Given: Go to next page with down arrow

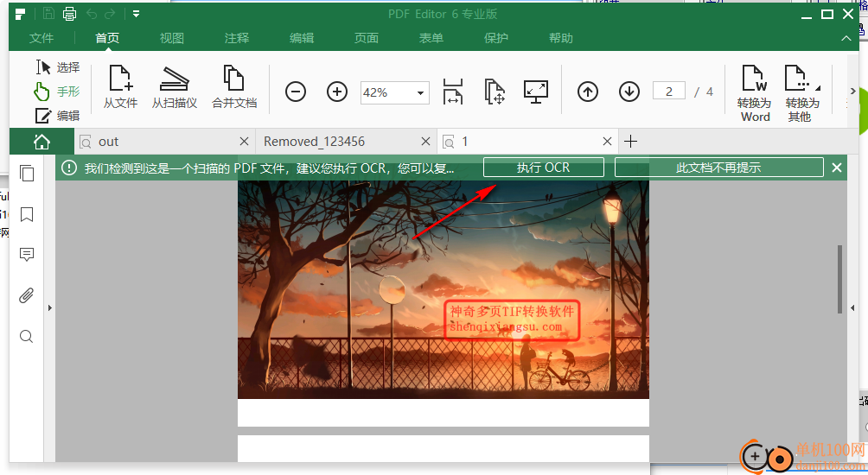Looking at the screenshot, I should pos(629,92).
